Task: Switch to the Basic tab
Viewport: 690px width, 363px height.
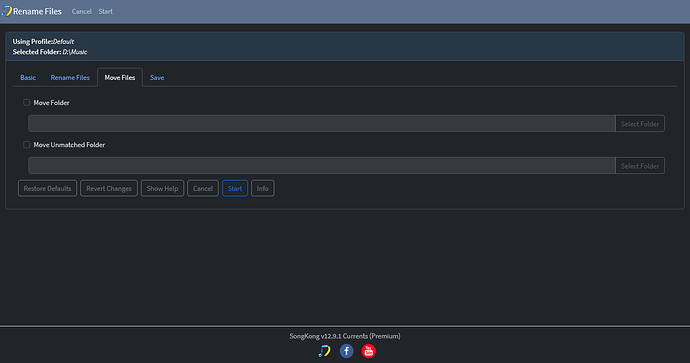Action: [x=28, y=77]
